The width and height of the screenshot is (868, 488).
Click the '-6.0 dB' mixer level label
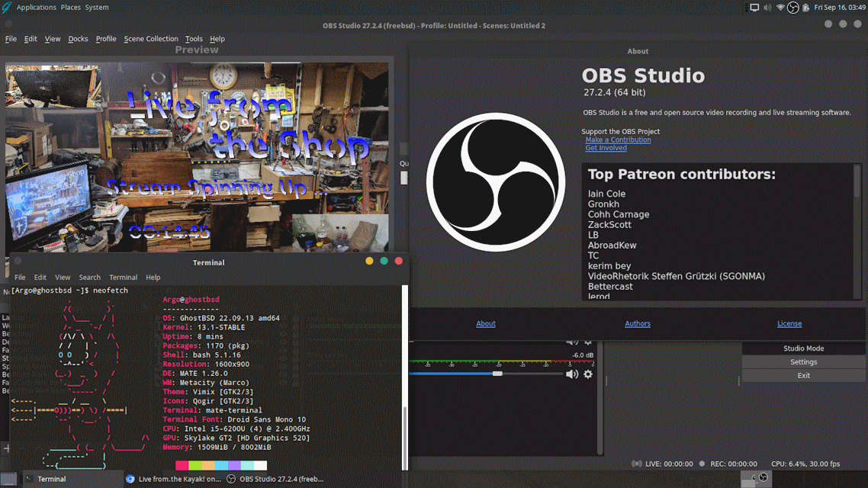click(x=583, y=355)
